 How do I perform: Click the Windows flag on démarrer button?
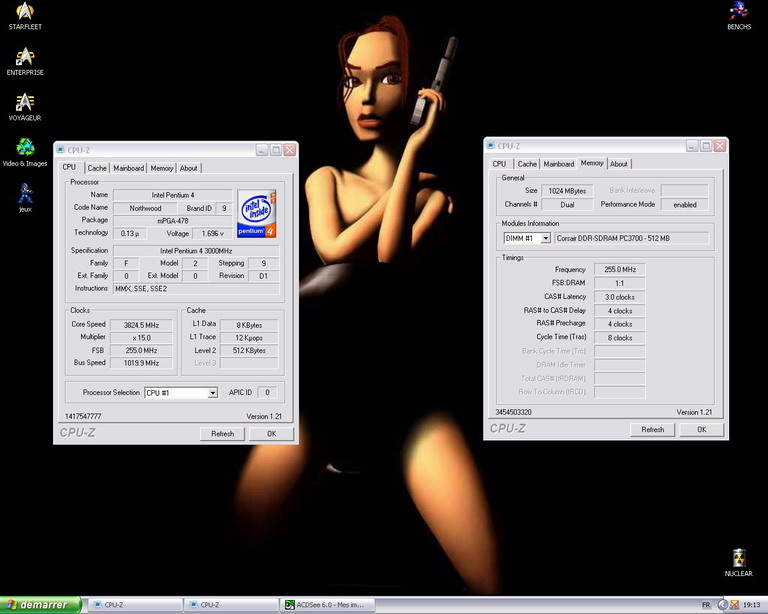[x=12, y=605]
